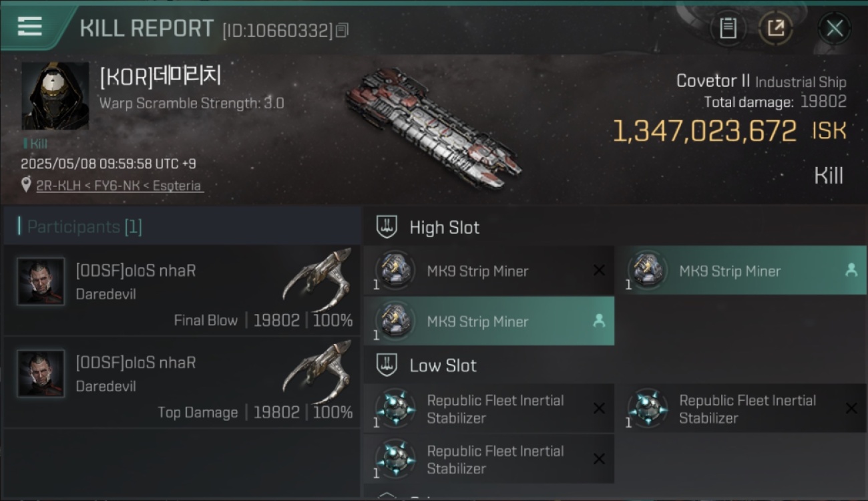Viewport: 868px width, 501px height.
Task: Toggle X marker on first Strip Miner
Action: point(599,271)
